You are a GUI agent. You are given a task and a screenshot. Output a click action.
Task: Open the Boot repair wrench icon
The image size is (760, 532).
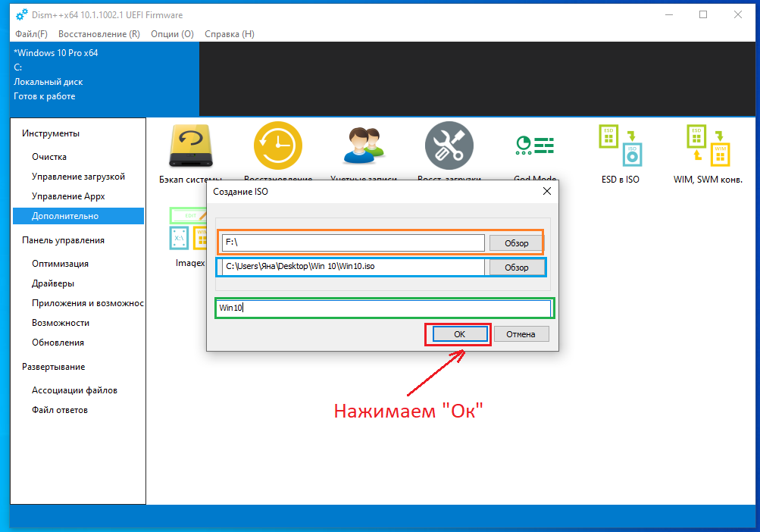[449, 146]
